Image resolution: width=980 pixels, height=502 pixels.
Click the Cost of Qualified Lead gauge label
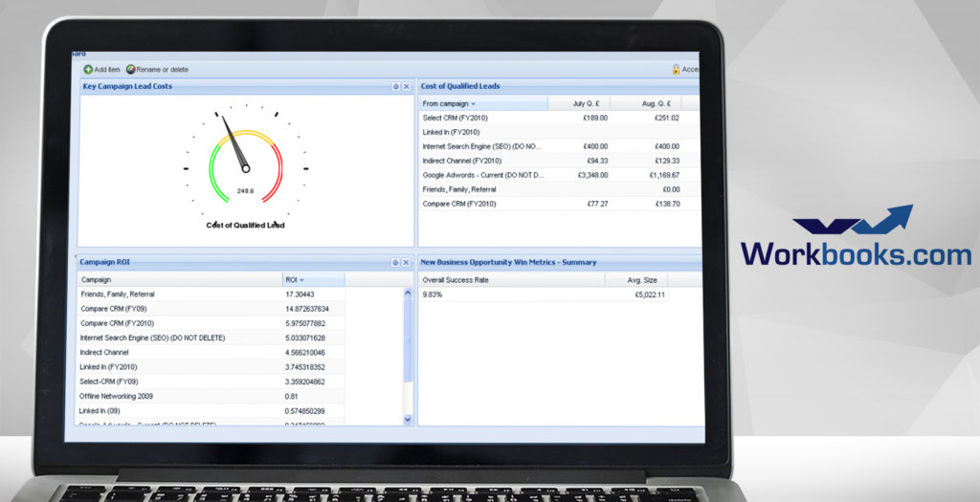click(x=245, y=226)
